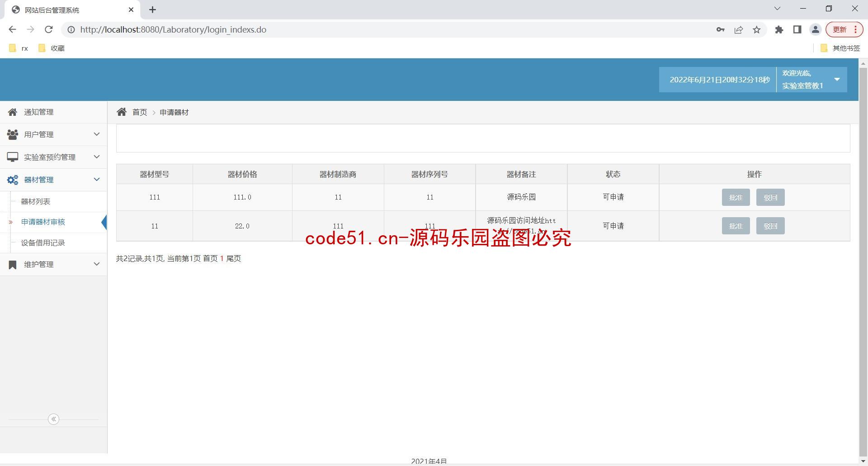Screen dimensions: 868x466
Task: Click the browser forward arrow
Action: click(x=30, y=29)
